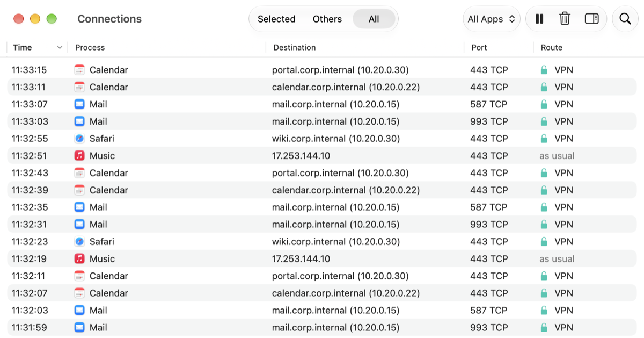Click the 587 TCP port in the 11:32:03 row
This screenshot has width=644, height=338.
point(488,311)
